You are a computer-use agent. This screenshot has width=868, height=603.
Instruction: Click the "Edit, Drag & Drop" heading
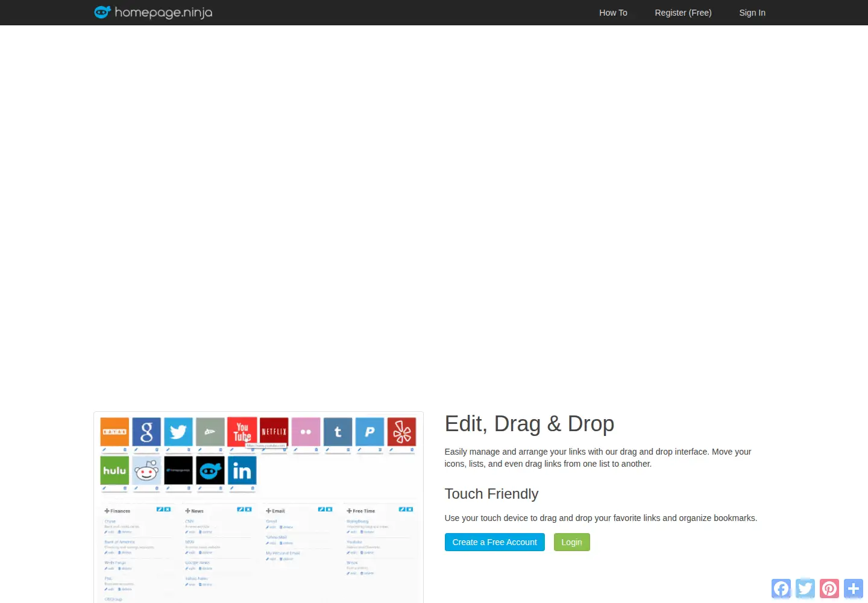(x=529, y=424)
